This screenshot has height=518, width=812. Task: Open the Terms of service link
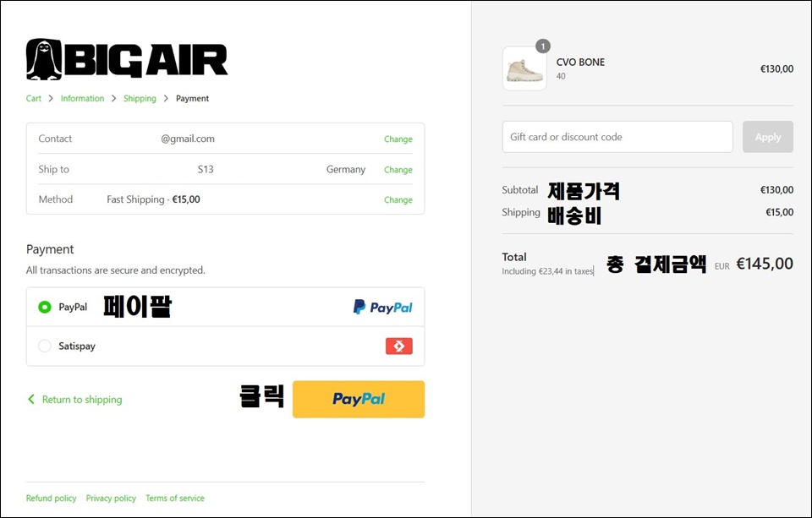coord(175,498)
